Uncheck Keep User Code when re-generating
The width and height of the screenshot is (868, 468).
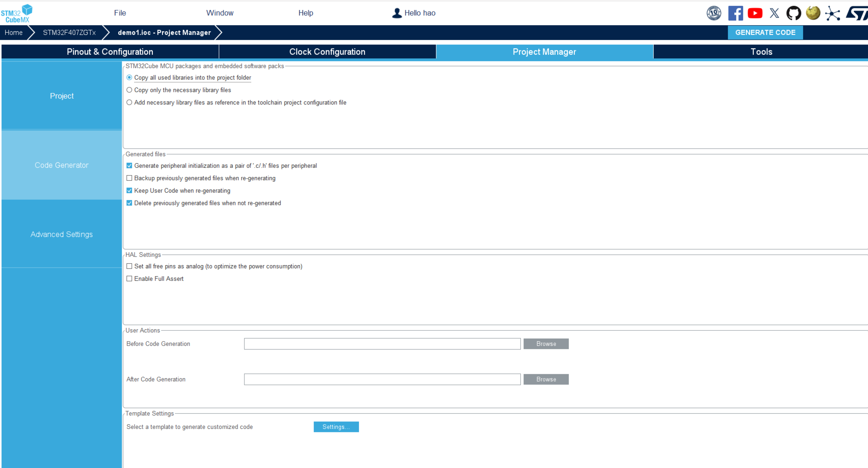click(129, 191)
